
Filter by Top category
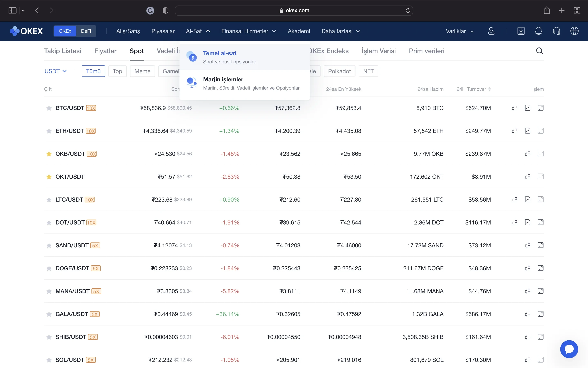tap(117, 71)
